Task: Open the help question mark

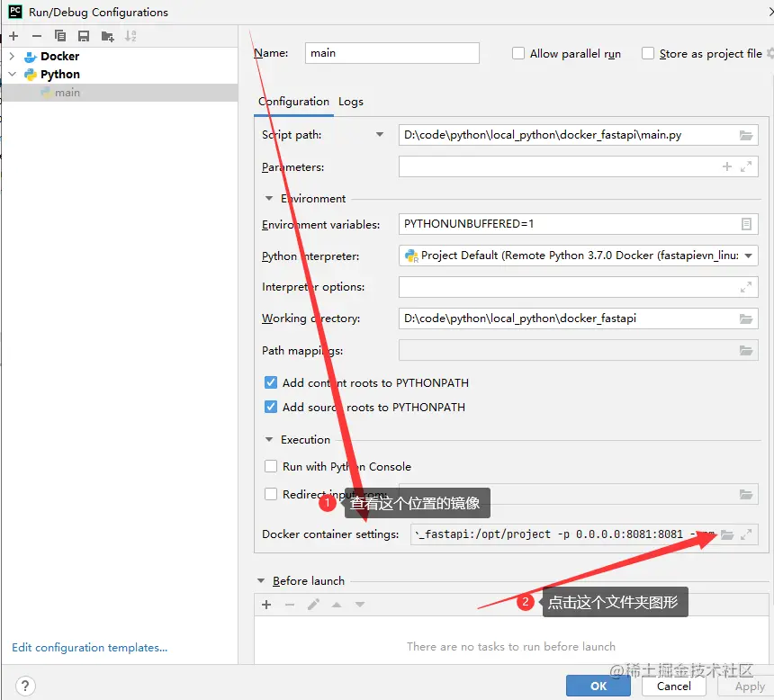Action: coord(25,686)
